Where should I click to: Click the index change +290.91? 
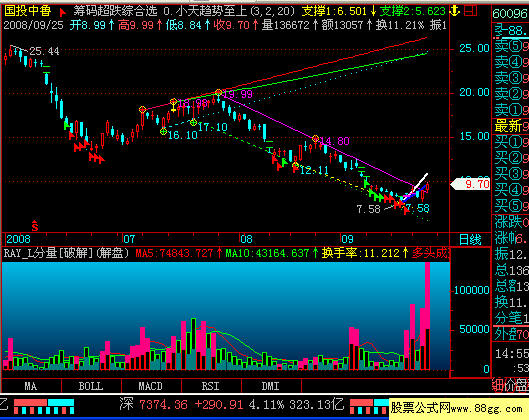[219, 404]
